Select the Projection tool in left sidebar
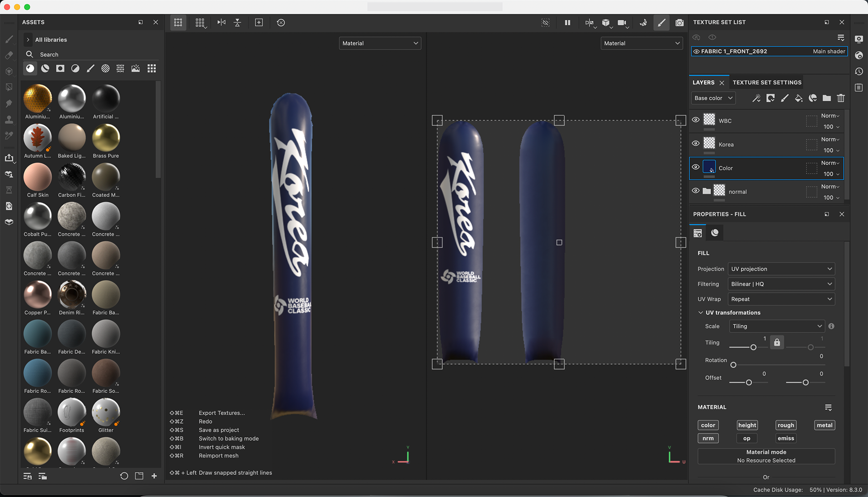 click(9, 71)
